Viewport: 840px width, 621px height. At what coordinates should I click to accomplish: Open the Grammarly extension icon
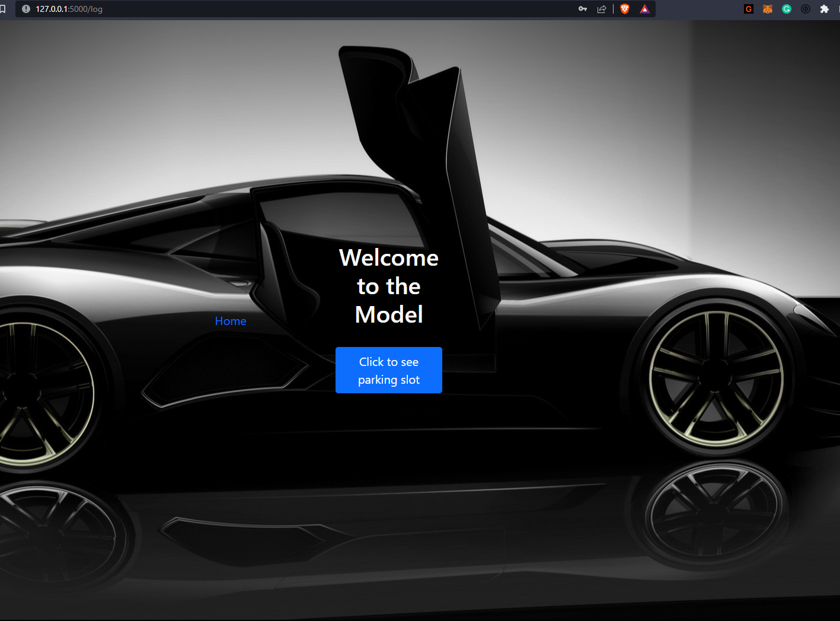(786, 9)
